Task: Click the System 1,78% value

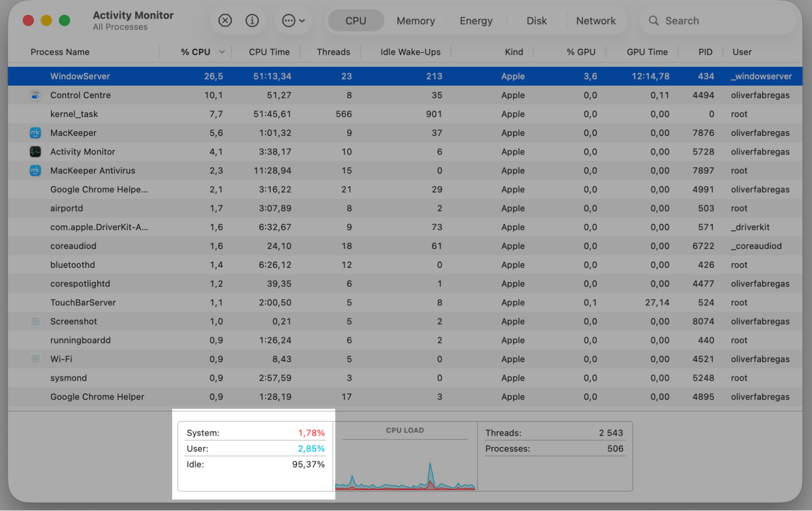Action: 311,433
